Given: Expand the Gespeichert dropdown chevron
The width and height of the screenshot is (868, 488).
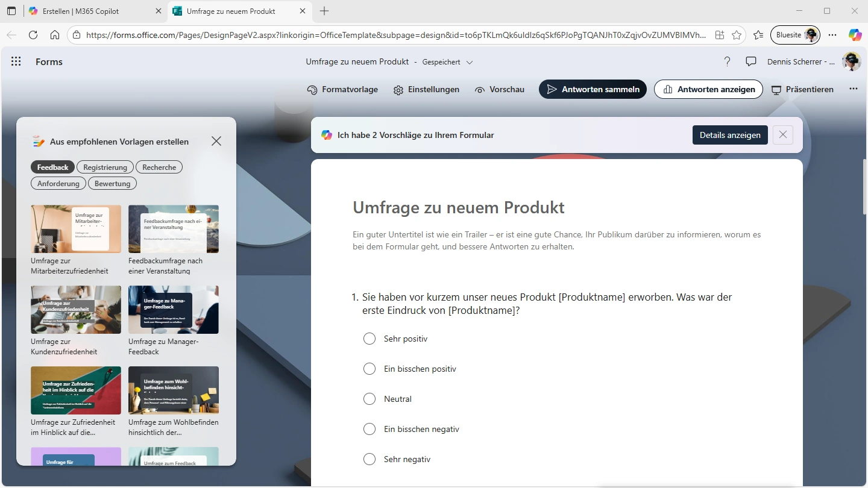Looking at the screenshot, I should 470,62.
